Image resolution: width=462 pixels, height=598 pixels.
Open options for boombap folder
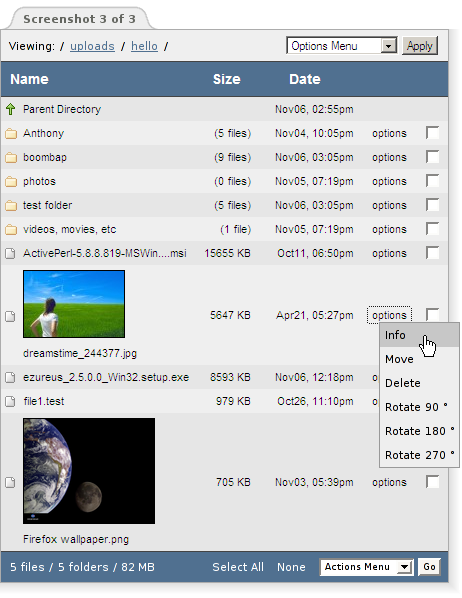389,158
